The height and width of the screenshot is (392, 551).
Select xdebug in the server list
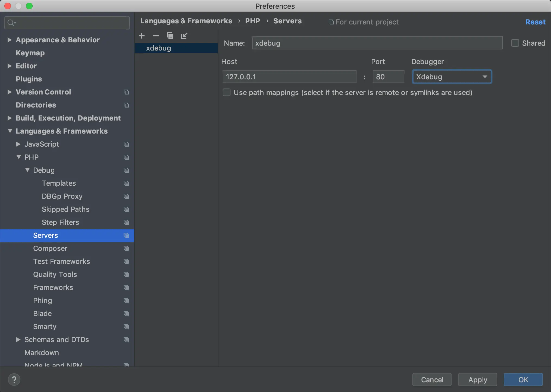[x=158, y=48]
